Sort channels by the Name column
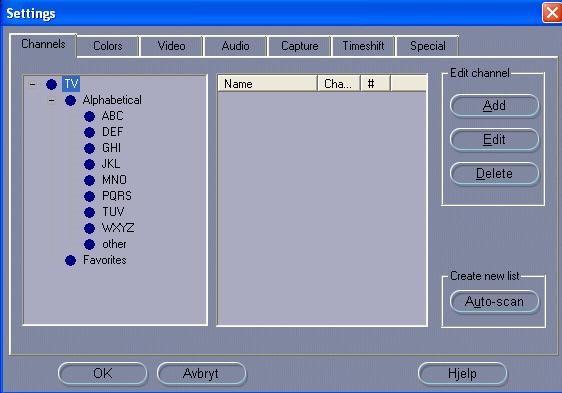The image size is (562, 393). coord(268,84)
